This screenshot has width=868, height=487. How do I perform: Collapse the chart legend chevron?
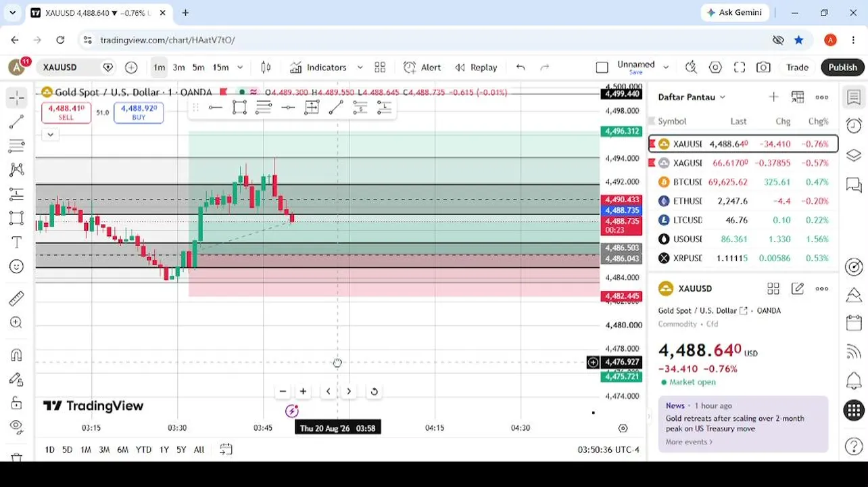(50, 135)
